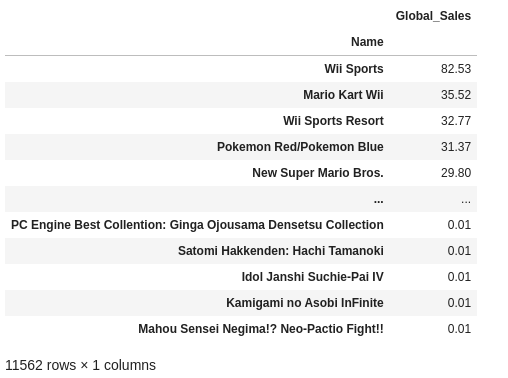Viewport: 508px width, 378px height.
Task: Click the 11562 rows × 1 columns text
Action: click(80, 365)
